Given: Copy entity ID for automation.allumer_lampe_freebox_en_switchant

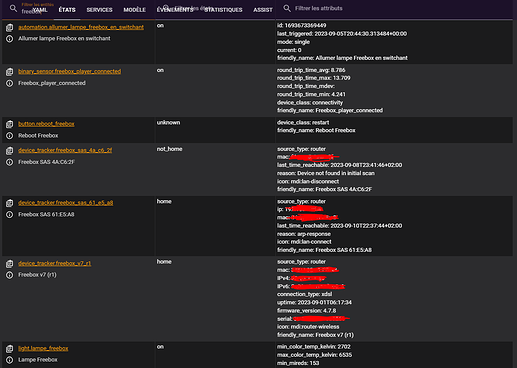Looking at the screenshot, I should (x=9, y=27).
